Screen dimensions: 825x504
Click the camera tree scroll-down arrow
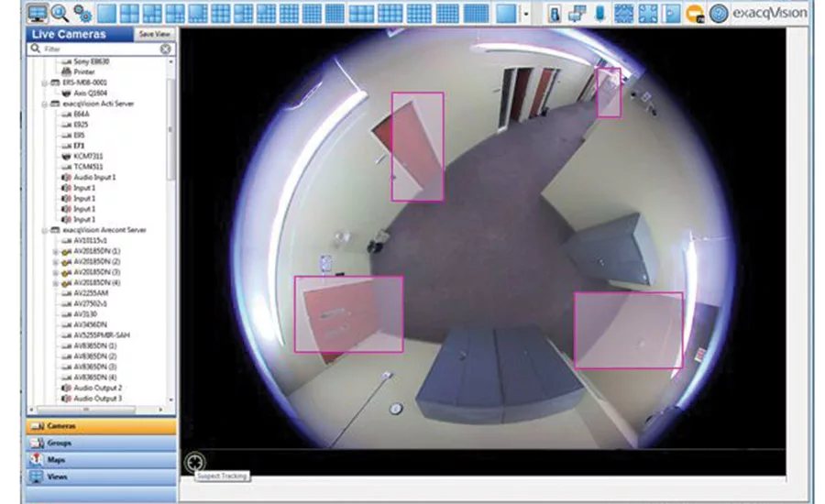pos(170,400)
